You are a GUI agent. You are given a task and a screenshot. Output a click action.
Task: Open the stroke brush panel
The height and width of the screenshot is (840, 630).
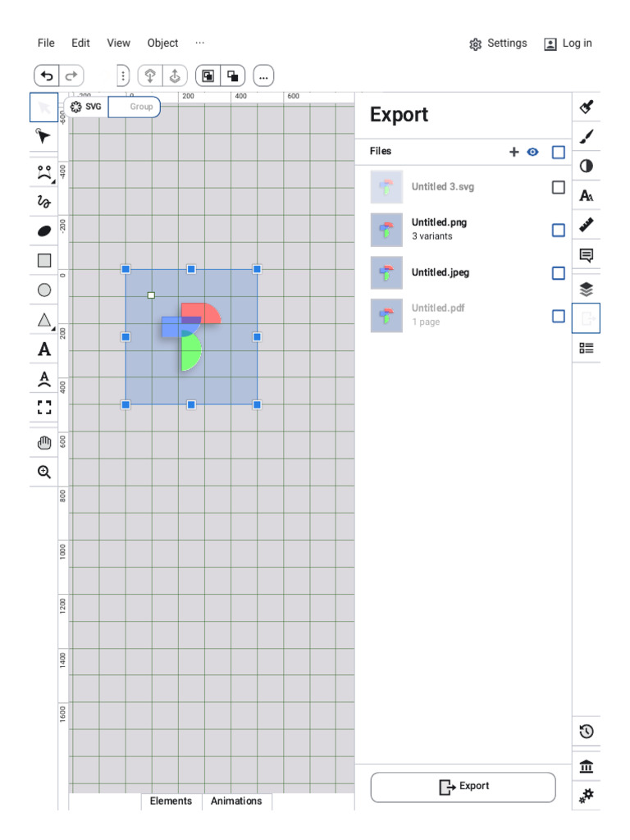point(586,137)
